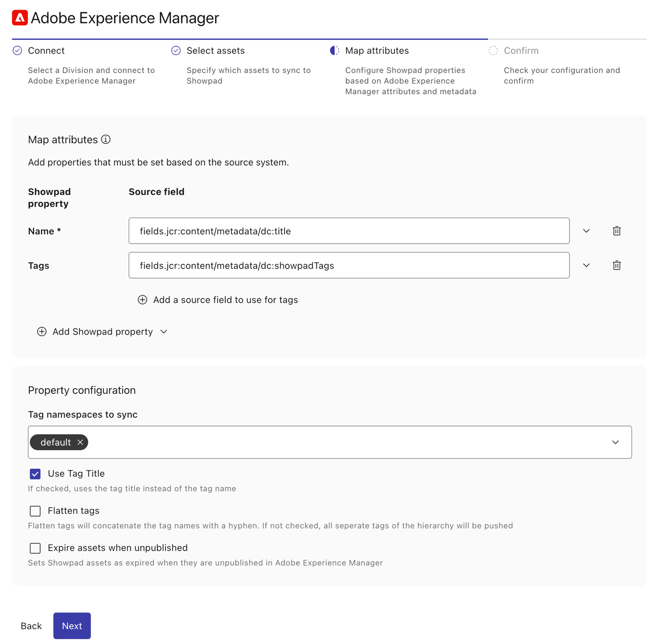Screen dimensions: 658x644
Task: Click the Adobe logo icon
Action: click(20, 18)
